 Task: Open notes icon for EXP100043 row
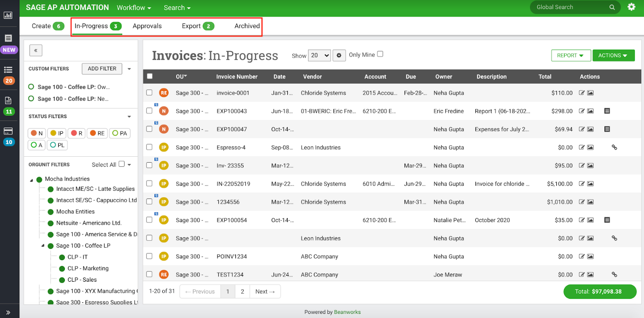coord(607,111)
